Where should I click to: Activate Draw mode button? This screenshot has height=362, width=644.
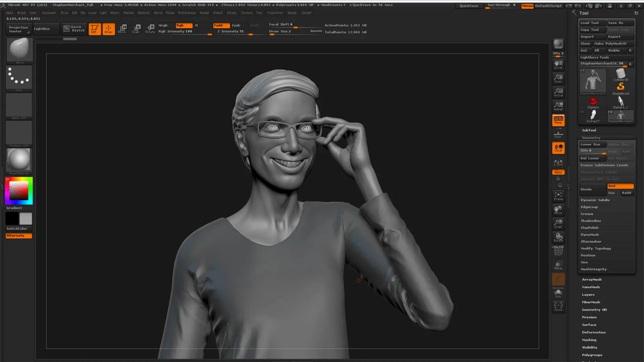pos(109,29)
